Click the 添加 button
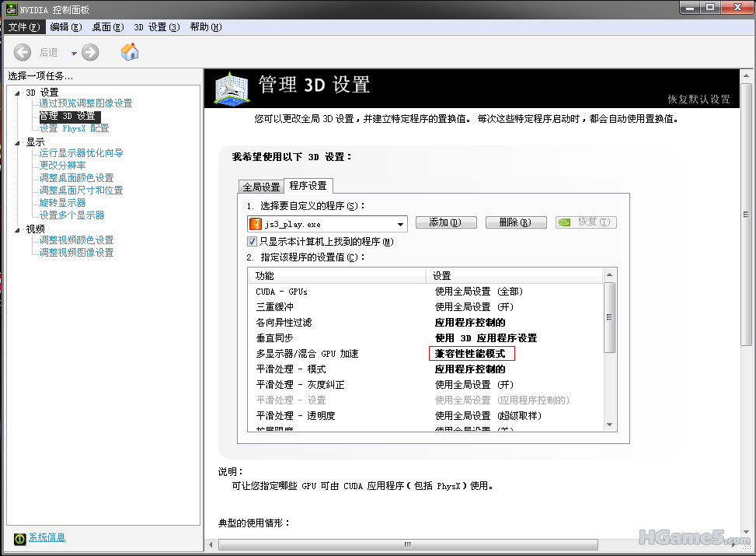This screenshot has width=756, height=556. coord(446,222)
